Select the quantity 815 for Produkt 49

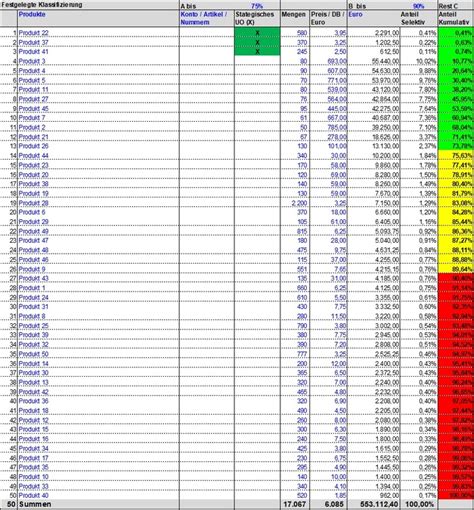(x=302, y=231)
